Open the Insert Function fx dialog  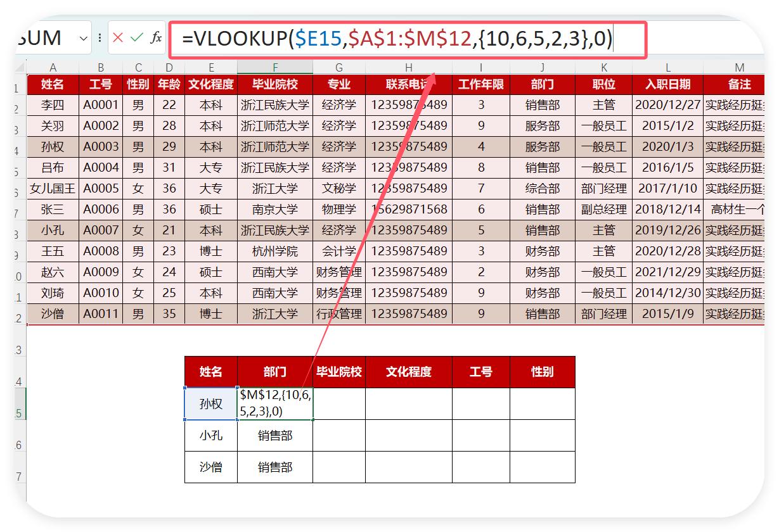156,38
